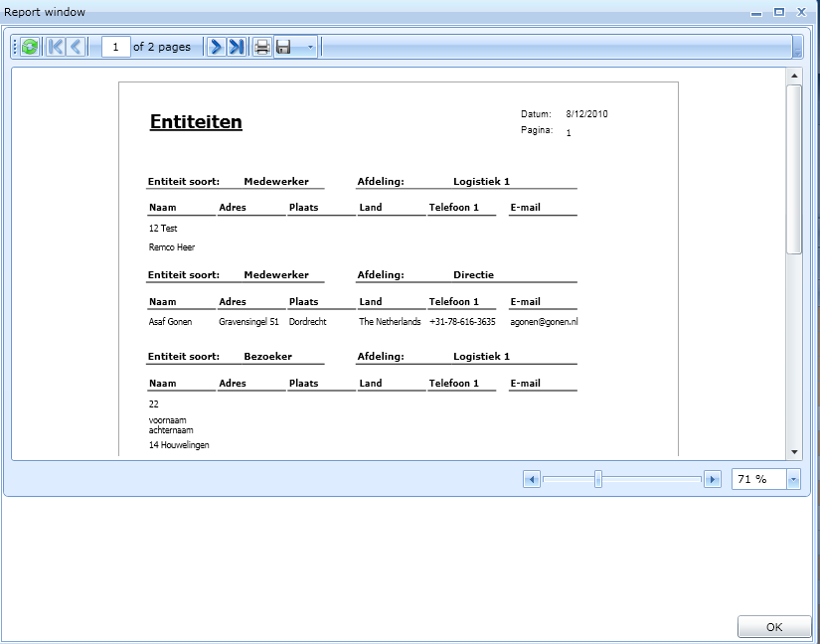The width and height of the screenshot is (820, 644).
Task: Click the date value 8/12/2010
Action: click(586, 114)
